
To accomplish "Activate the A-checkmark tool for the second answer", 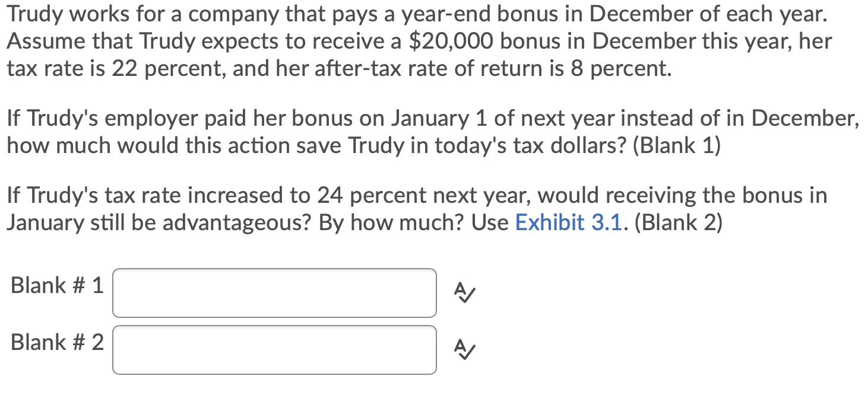I will click(464, 351).
